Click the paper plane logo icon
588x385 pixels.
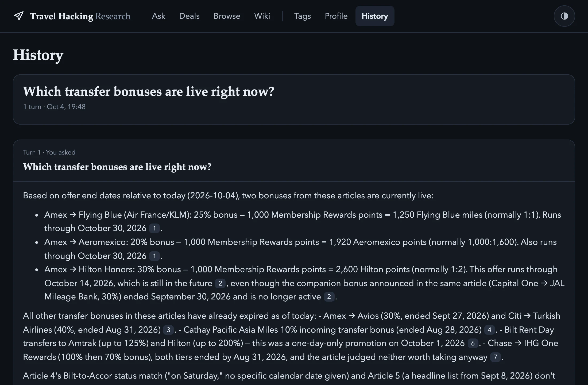click(x=18, y=16)
